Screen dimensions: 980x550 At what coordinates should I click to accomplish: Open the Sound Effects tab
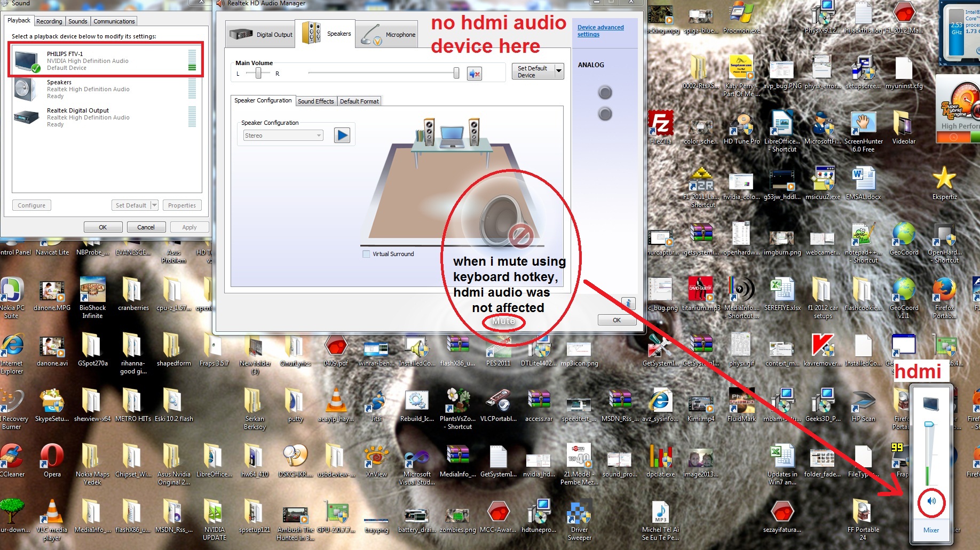point(315,101)
